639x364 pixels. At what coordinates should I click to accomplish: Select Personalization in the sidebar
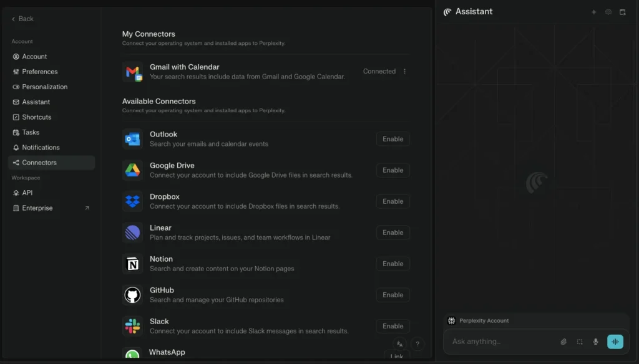(44, 87)
